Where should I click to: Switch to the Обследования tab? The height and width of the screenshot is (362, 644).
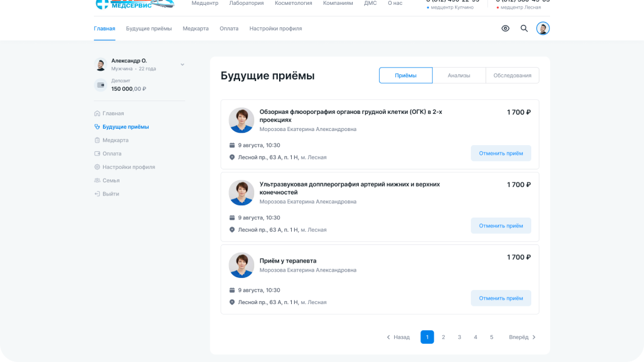[512, 75]
